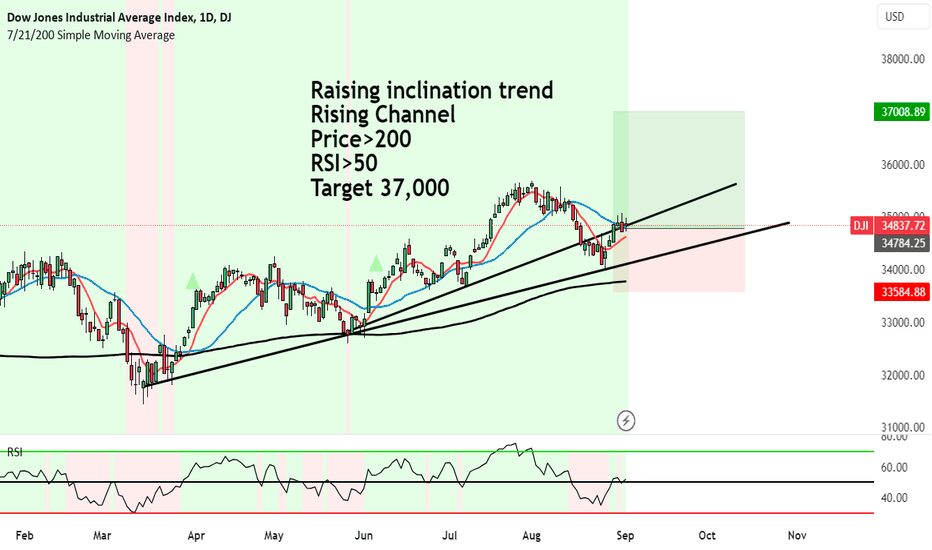Click the 38000.00 price scale value
This screenshot has height=550, width=932.
point(903,59)
